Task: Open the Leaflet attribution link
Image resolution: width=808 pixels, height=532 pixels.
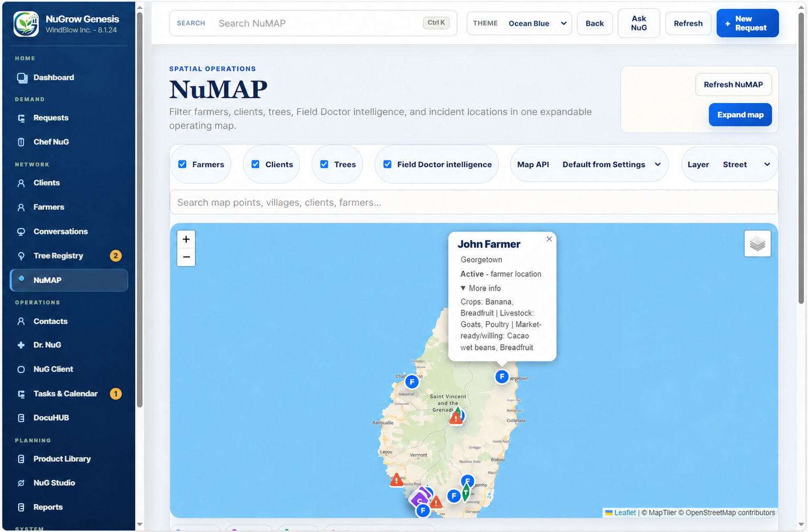Action: (x=625, y=513)
